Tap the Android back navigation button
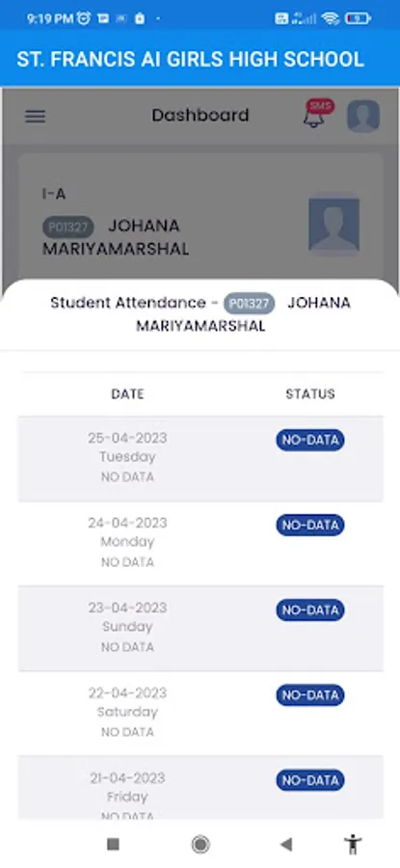 click(x=285, y=844)
